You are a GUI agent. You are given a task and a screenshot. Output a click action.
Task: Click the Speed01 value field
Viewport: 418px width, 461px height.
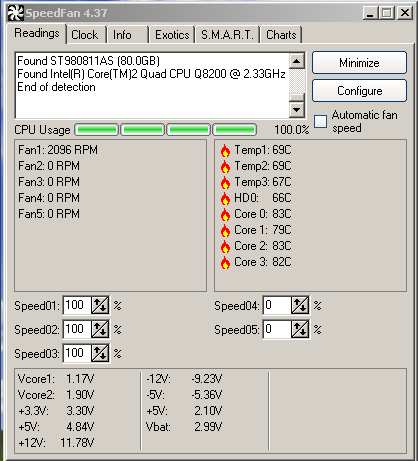(77, 305)
